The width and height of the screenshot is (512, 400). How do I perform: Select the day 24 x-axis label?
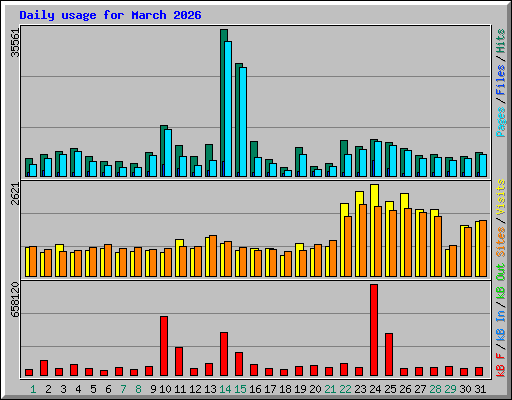tap(375, 389)
